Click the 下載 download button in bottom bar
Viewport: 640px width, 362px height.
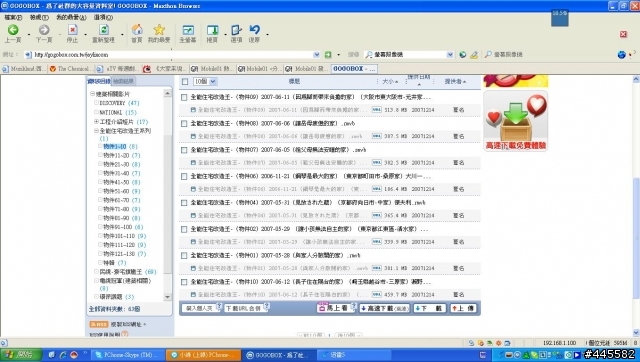[429, 309]
